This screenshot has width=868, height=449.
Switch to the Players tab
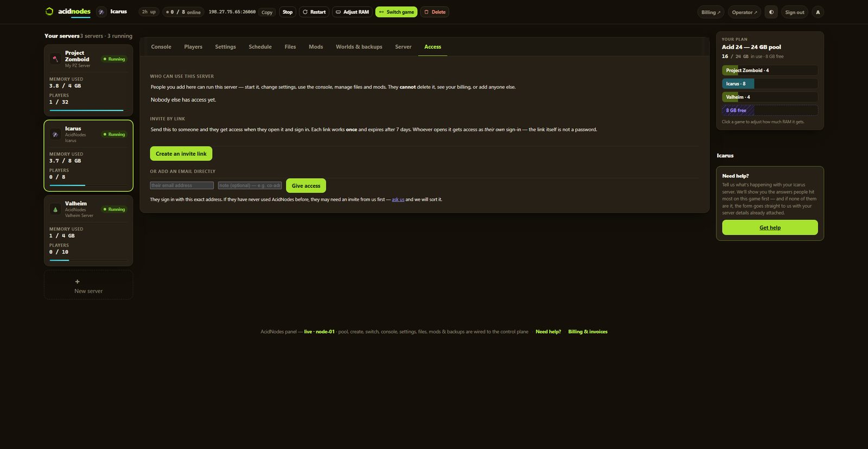pos(193,47)
